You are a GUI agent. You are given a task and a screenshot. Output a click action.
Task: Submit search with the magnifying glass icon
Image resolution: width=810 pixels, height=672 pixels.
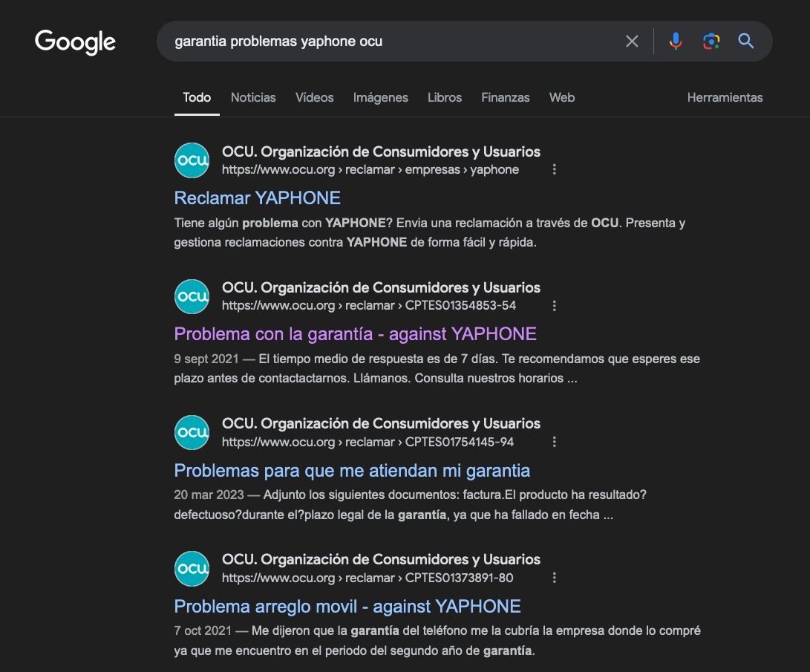tap(746, 41)
